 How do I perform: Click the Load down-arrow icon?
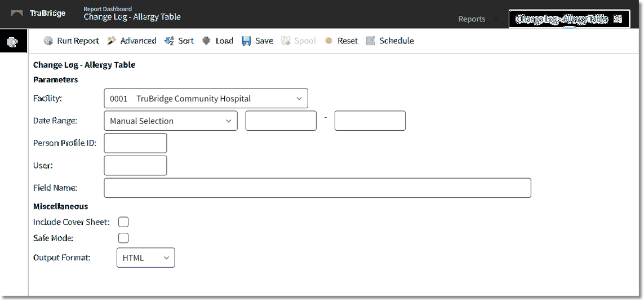[206, 41]
